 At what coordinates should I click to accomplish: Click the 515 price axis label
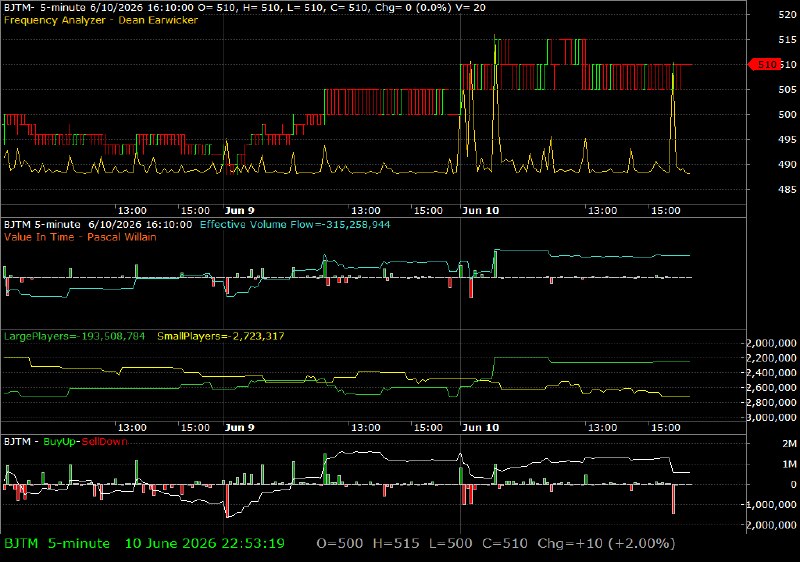787,40
